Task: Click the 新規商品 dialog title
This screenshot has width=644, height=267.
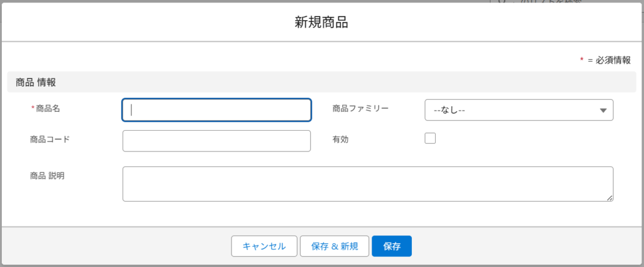Action: 321,23
